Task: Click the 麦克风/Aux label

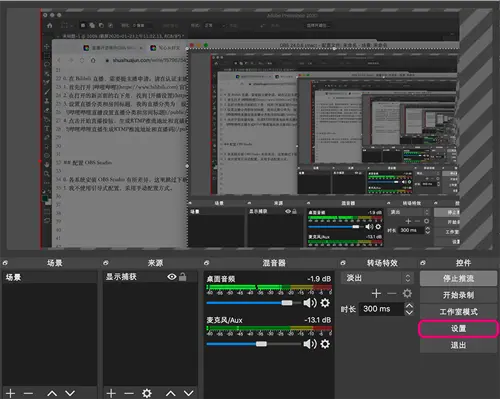Action: tap(224, 320)
